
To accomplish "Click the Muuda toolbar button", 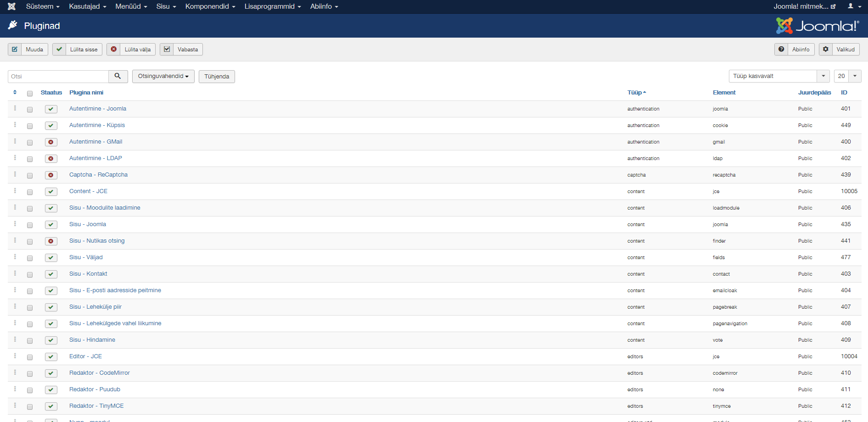I will tap(28, 50).
